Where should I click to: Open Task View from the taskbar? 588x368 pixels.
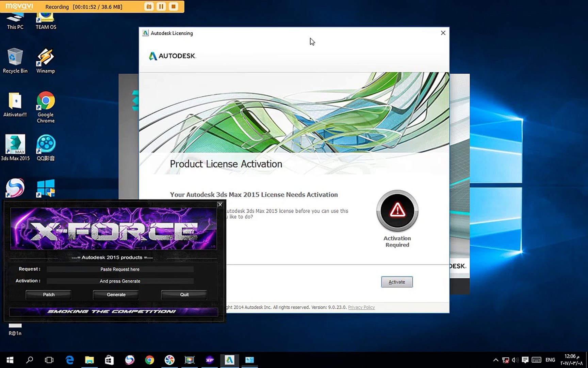[x=49, y=360]
